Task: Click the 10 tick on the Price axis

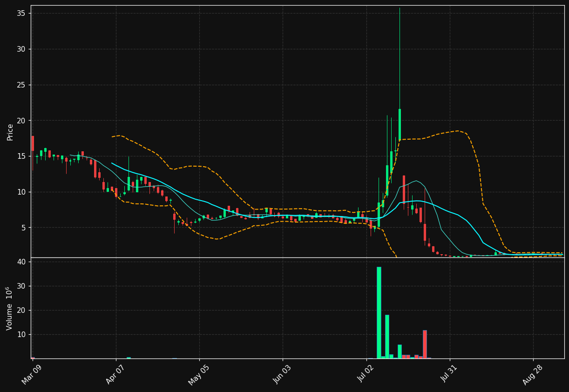Action: point(22,192)
